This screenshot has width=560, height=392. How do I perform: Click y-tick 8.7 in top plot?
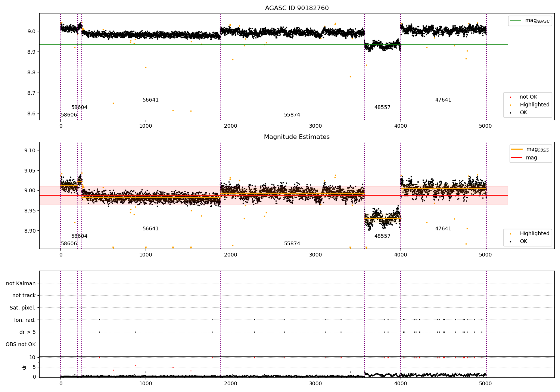(x=31, y=93)
